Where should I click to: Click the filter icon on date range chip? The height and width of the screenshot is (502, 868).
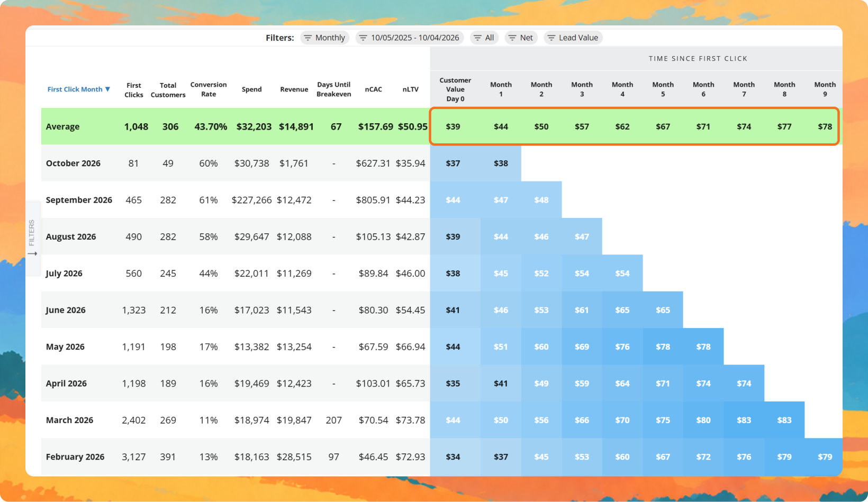pyautogui.click(x=363, y=38)
